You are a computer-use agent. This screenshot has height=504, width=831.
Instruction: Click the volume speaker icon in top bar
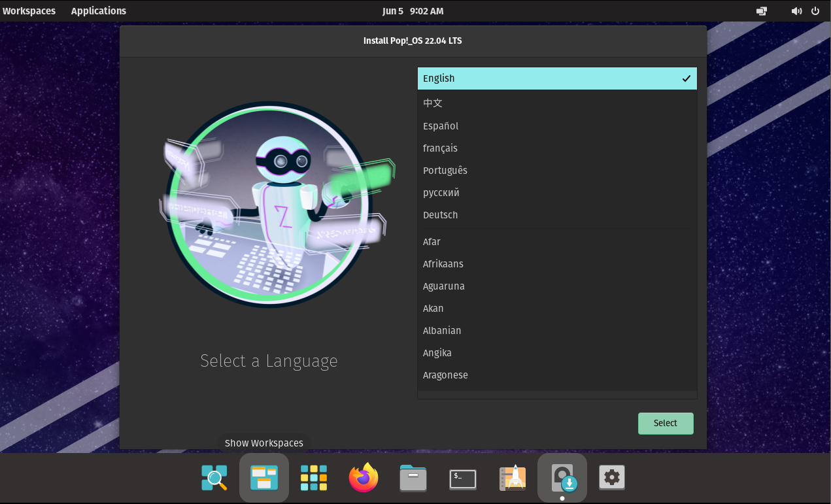click(796, 11)
